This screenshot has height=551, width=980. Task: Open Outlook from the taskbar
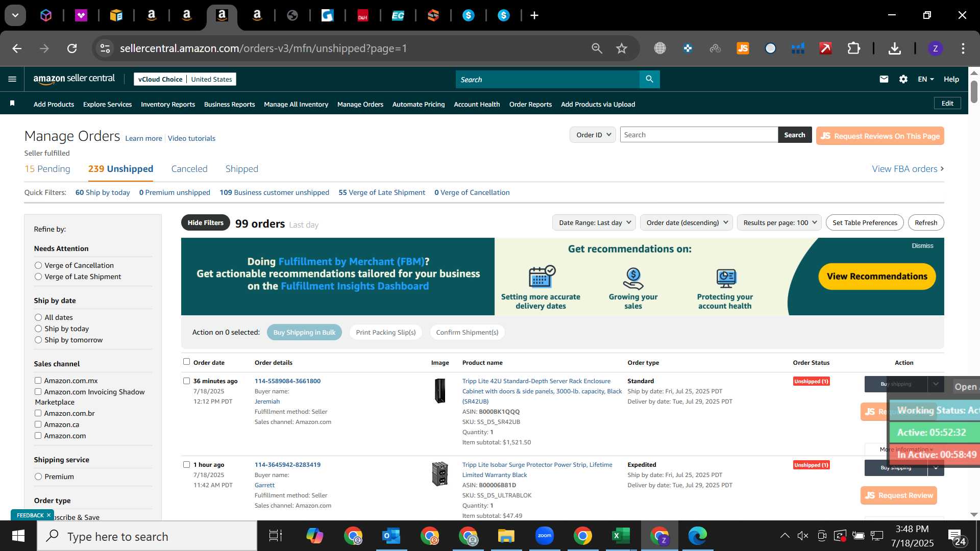pos(391,536)
